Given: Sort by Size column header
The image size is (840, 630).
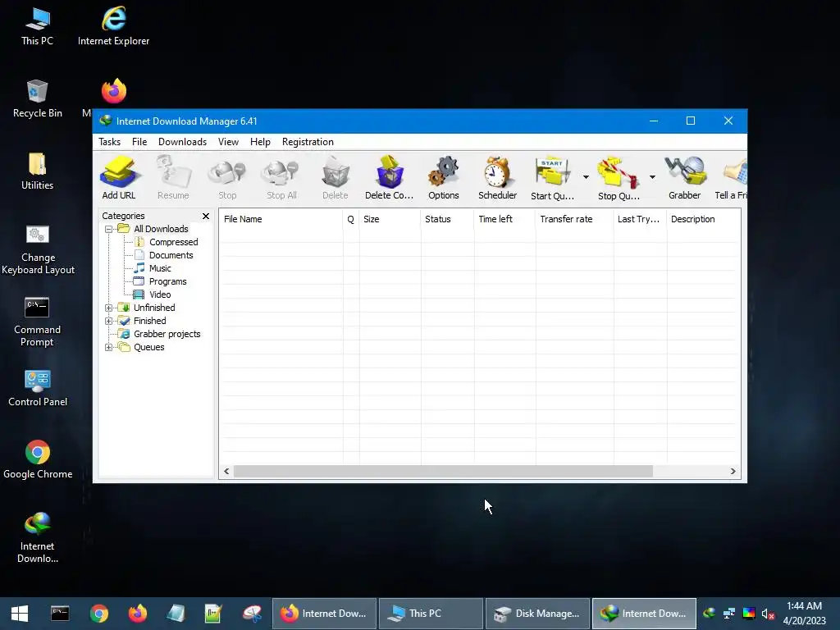Looking at the screenshot, I should [x=390, y=219].
